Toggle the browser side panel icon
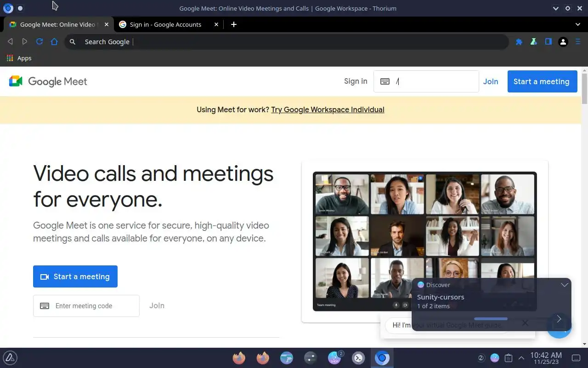 tap(548, 42)
